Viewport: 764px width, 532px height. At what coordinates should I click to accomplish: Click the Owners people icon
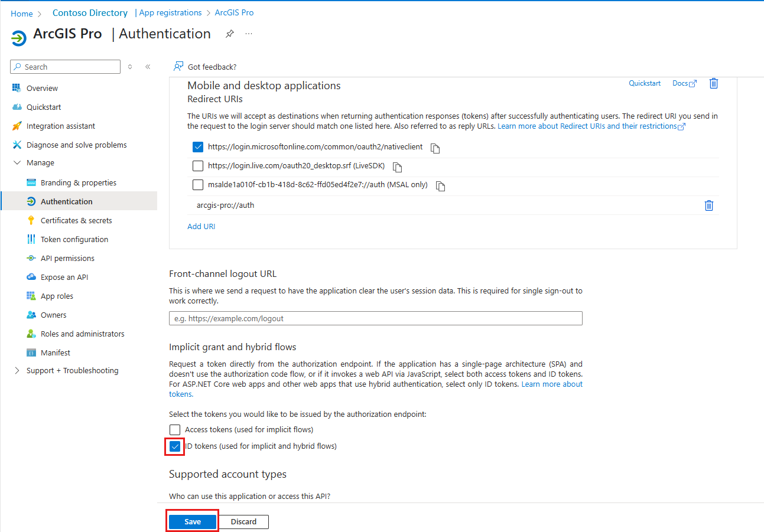(31, 315)
